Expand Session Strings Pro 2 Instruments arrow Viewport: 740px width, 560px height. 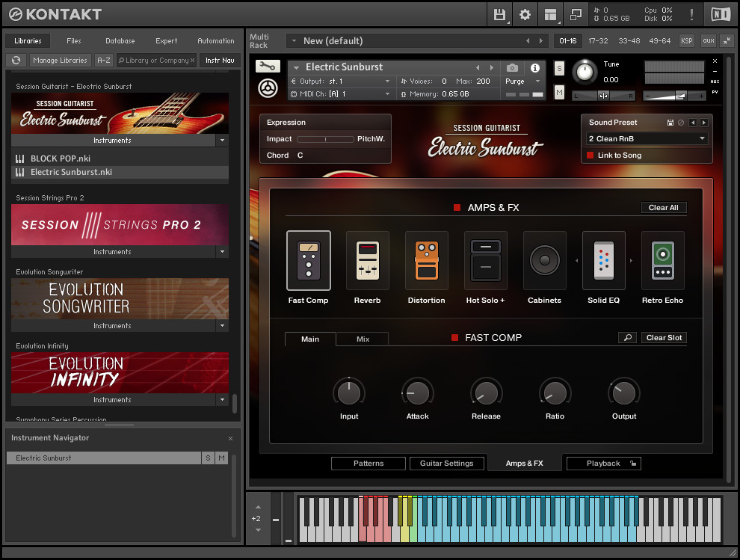point(222,252)
